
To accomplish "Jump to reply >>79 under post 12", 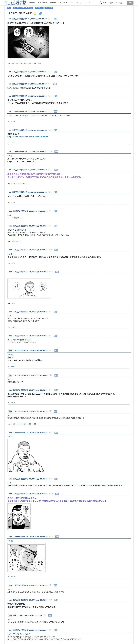I will pyautogui.click(x=13, y=263).
